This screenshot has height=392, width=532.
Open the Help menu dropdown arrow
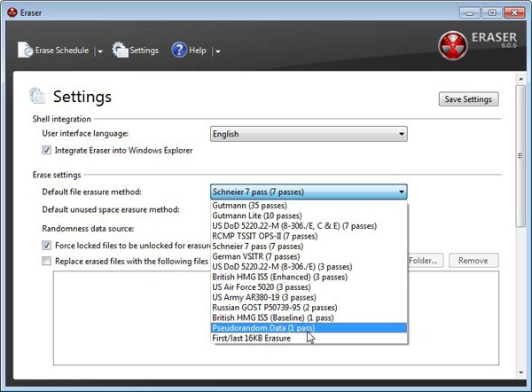coord(218,51)
